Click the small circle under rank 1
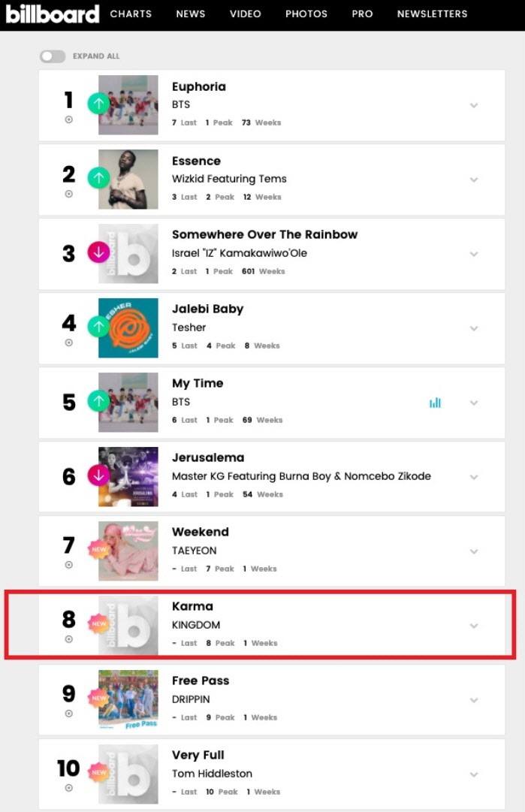Screen dimensions: 525x812 point(69,119)
